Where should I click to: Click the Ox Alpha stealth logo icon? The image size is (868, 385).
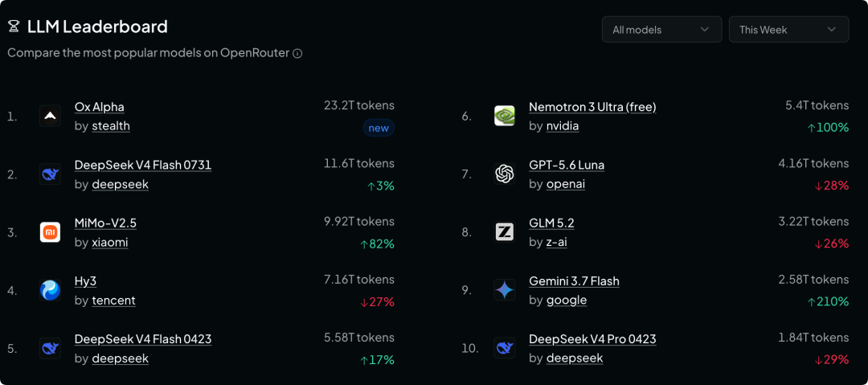point(51,116)
